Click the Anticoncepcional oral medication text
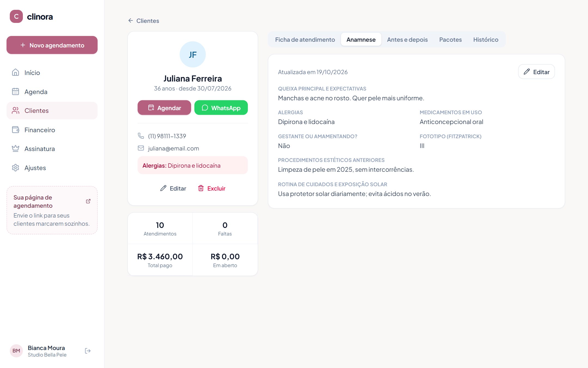This screenshot has width=588, height=368. pos(451,122)
